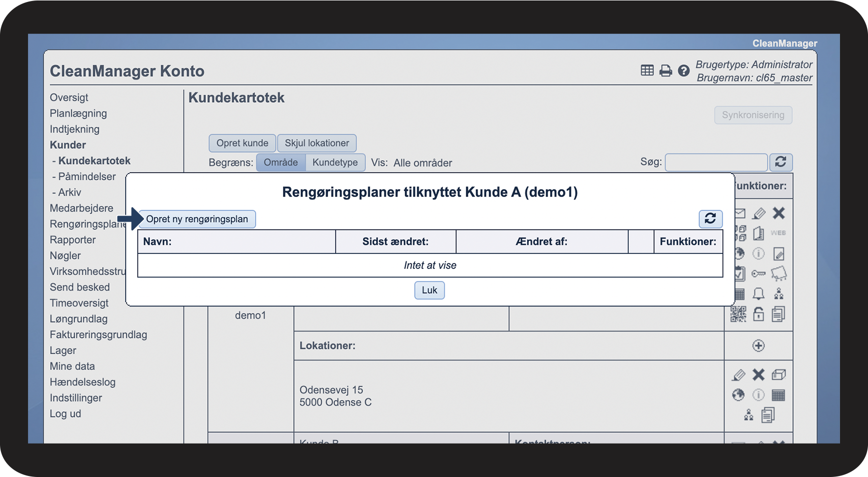Click the pinned map icon for Kunde A

779,274
